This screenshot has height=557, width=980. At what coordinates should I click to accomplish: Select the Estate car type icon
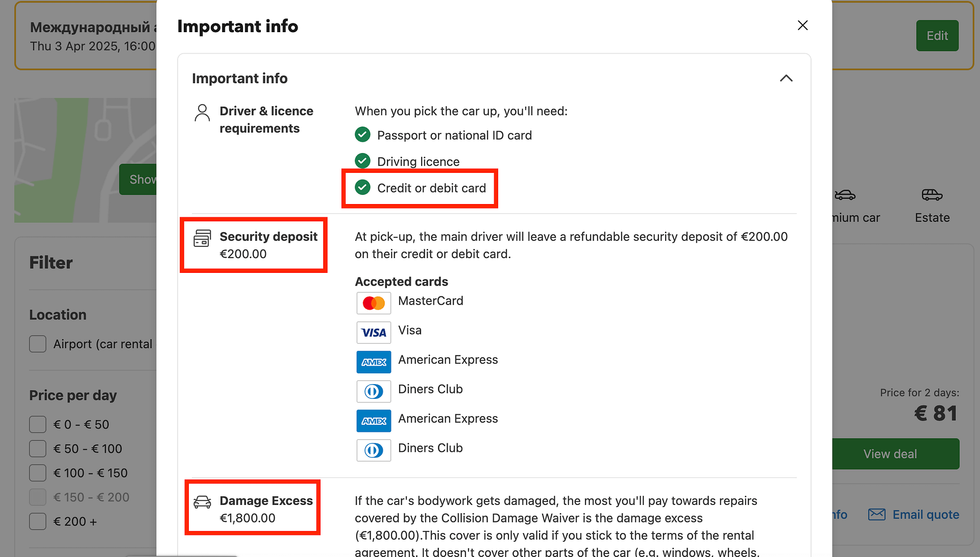coord(932,194)
